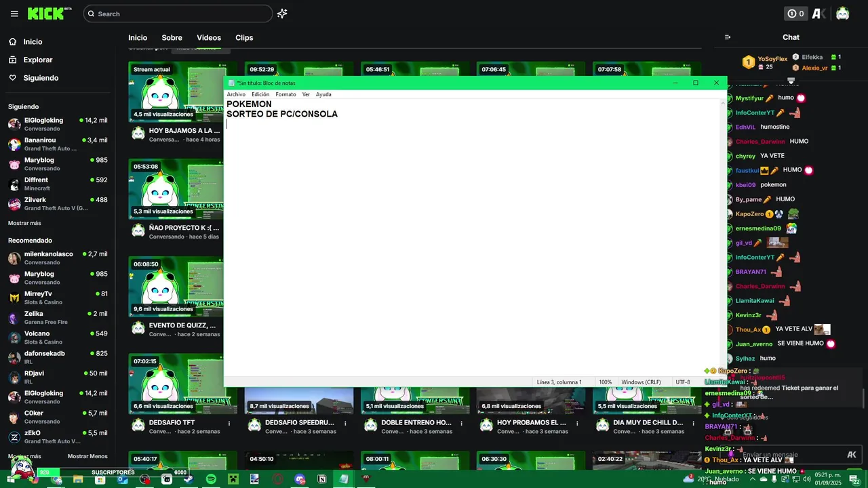Open the profile avatar menu
The width and height of the screenshot is (868, 488).
(x=842, y=14)
